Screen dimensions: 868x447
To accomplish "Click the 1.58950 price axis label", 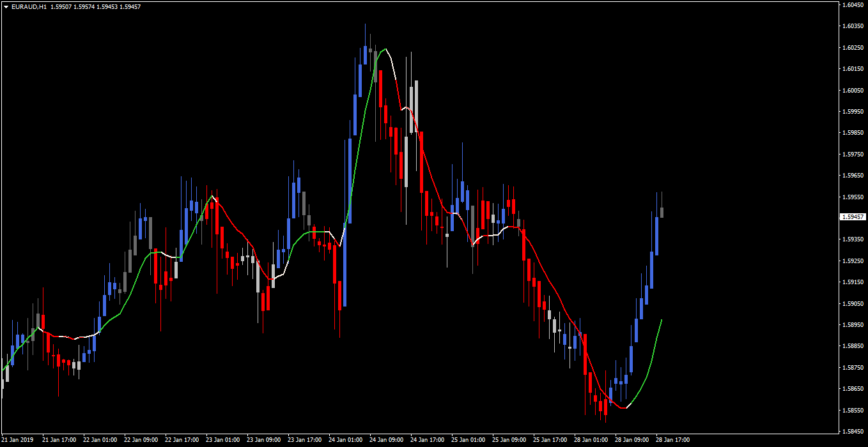I will (x=852, y=325).
